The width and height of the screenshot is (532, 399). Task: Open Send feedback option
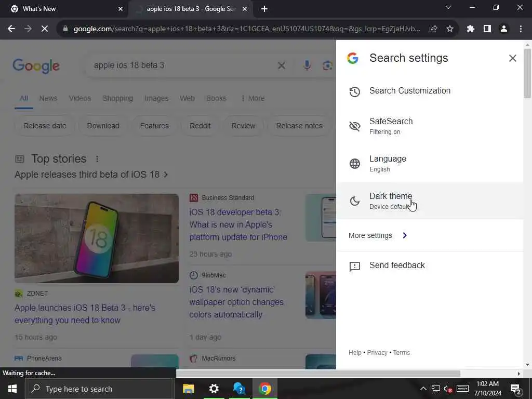[x=430, y=265]
